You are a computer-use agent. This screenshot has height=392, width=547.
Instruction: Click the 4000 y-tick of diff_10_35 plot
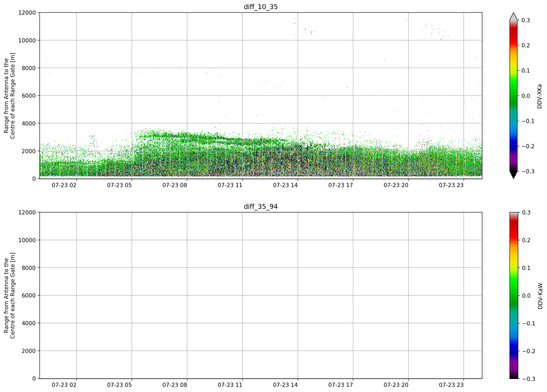point(29,123)
